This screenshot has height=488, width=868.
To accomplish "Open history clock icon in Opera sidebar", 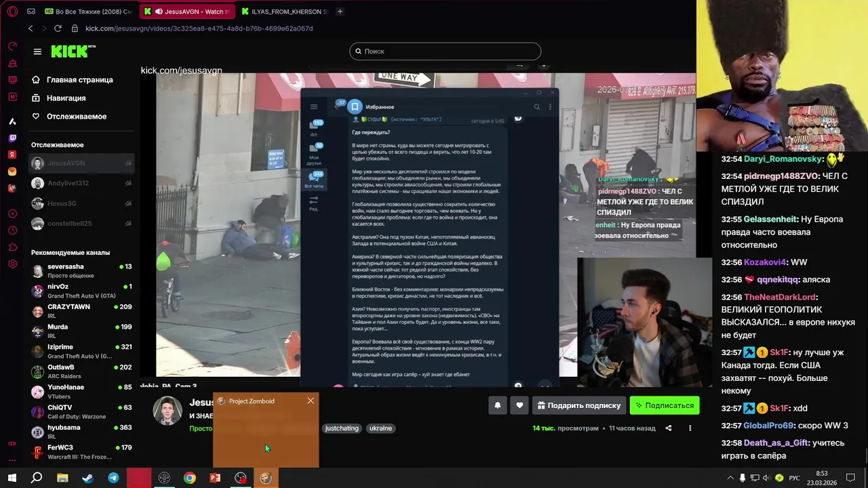I will pyautogui.click(x=12, y=230).
